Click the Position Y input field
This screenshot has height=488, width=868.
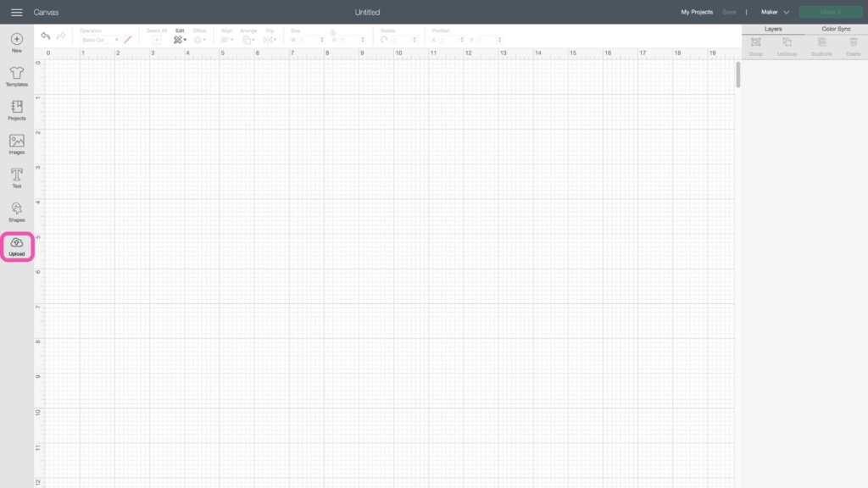point(487,40)
